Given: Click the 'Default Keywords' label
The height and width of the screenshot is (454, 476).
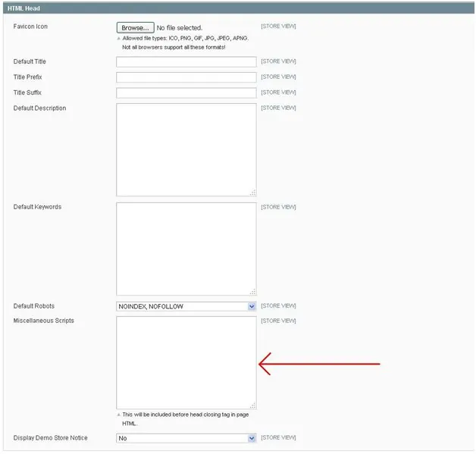Looking at the screenshot, I should tap(37, 207).
